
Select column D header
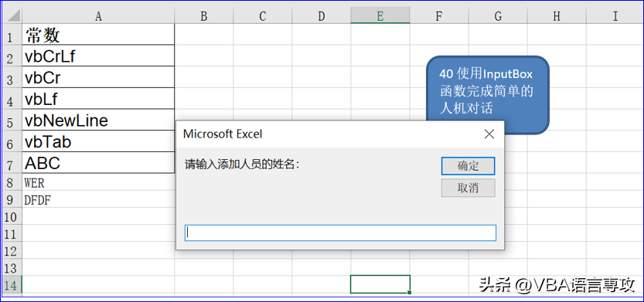321,16
